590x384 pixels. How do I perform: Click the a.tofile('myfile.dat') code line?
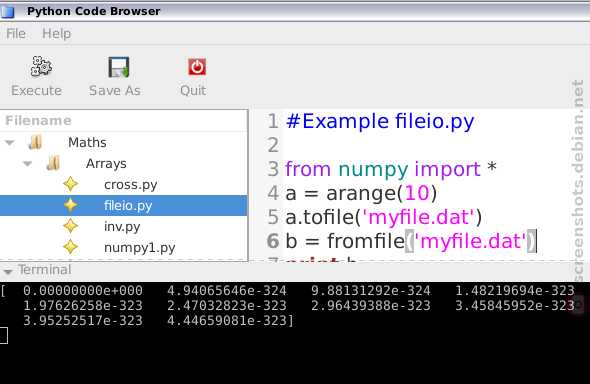coord(383,217)
